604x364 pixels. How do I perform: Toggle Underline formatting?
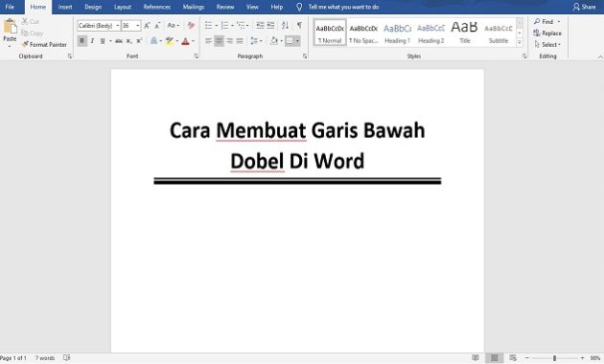click(x=103, y=41)
